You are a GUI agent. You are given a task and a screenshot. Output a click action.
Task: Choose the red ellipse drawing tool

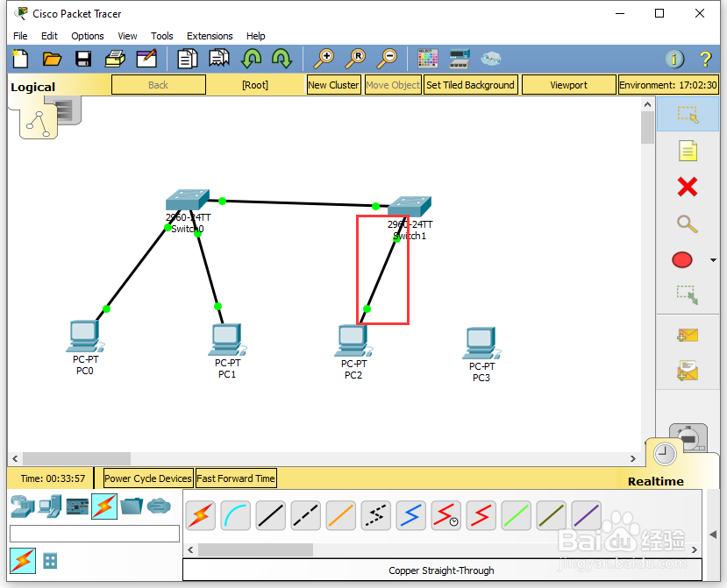tap(682, 260)
